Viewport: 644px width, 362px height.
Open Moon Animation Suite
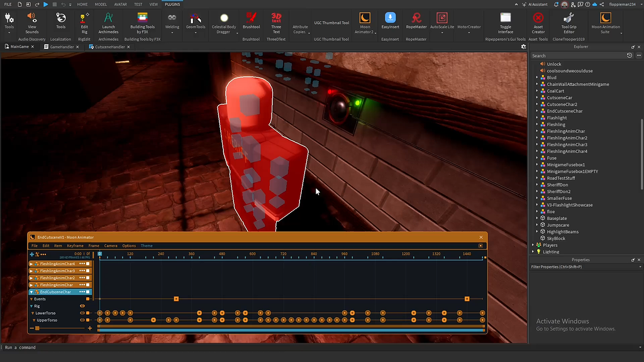[x=606, y=23]
